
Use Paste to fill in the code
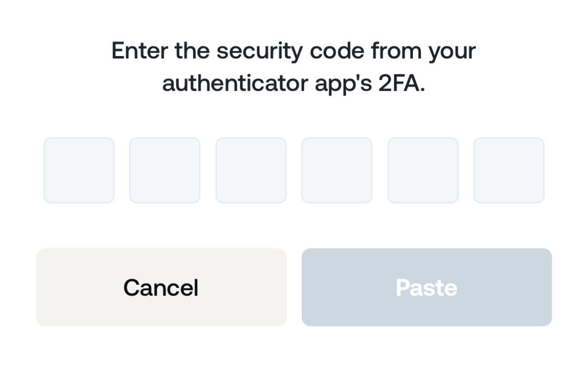point(427,287)
